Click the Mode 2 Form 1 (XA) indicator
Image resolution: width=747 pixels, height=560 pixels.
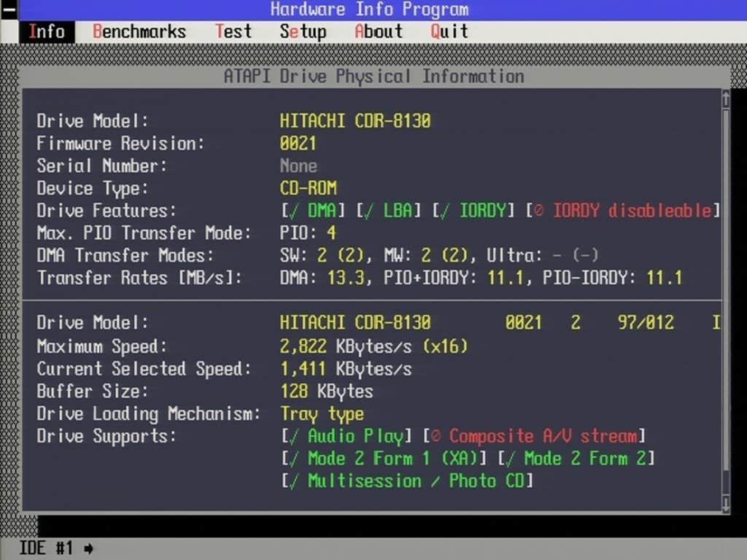tap(384, 459)
